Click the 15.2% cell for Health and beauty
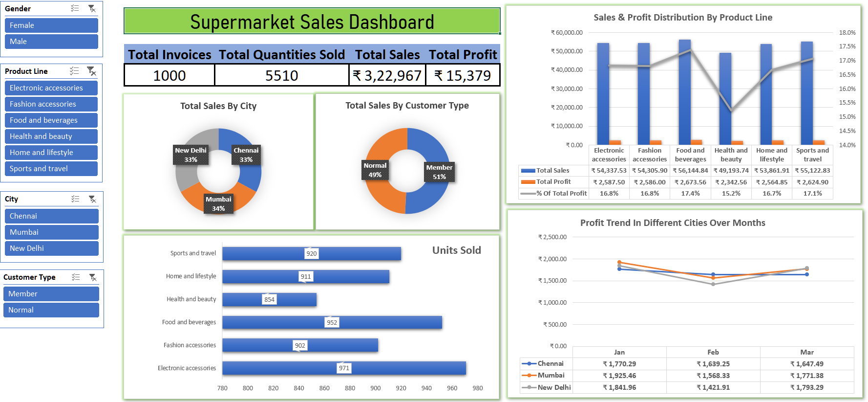The image size is (868, 402). (x=731, y=193)
